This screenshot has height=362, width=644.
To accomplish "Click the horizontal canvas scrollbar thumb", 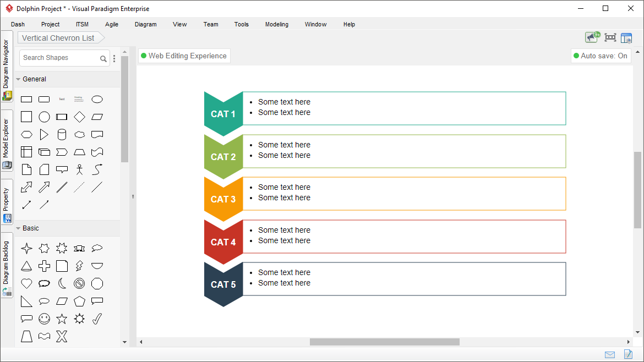I will click(384, 342).
